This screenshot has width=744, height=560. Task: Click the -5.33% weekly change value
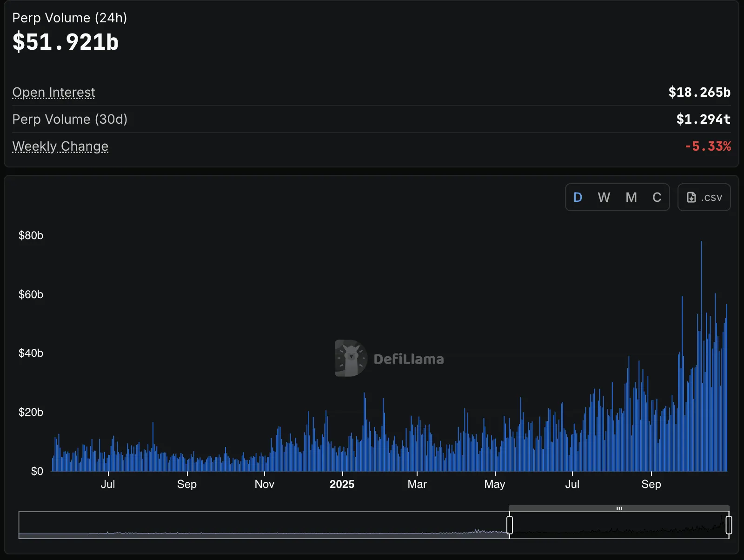[709, 146]
